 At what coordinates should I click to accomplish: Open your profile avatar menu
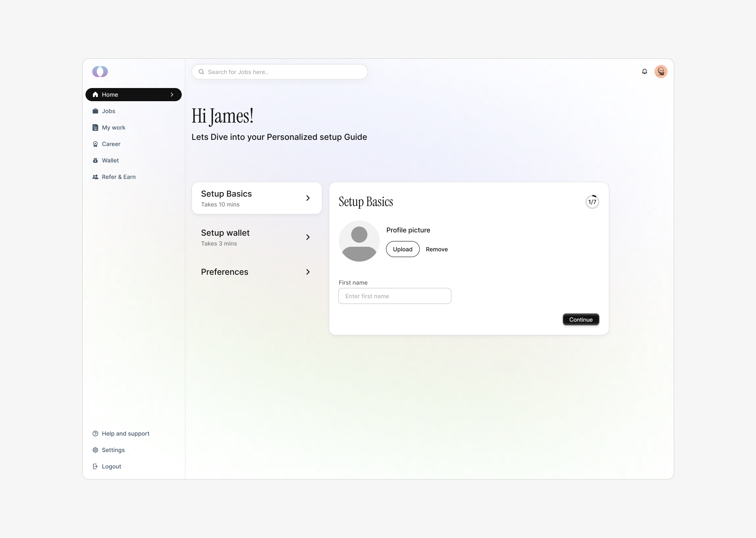point(661,71)
